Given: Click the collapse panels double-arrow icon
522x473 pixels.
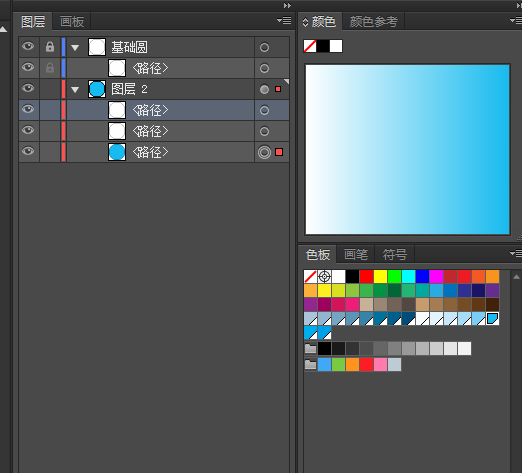Looking at the screenshot, I should (x=287, y=5).
